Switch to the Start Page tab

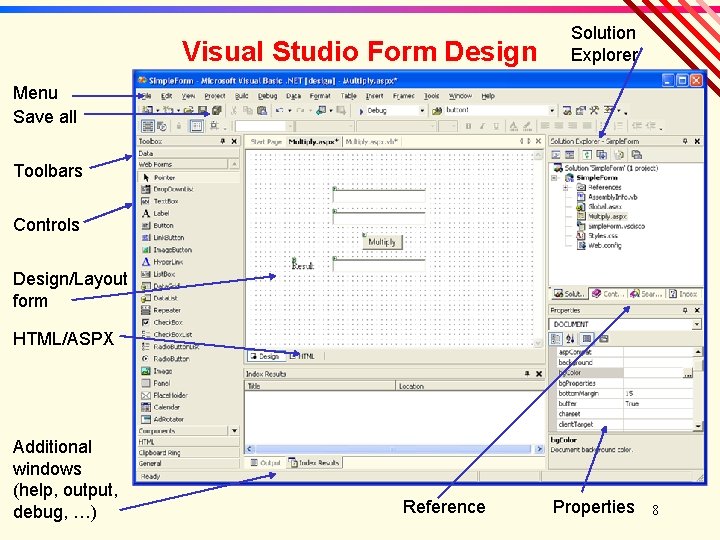click(266, 141)
